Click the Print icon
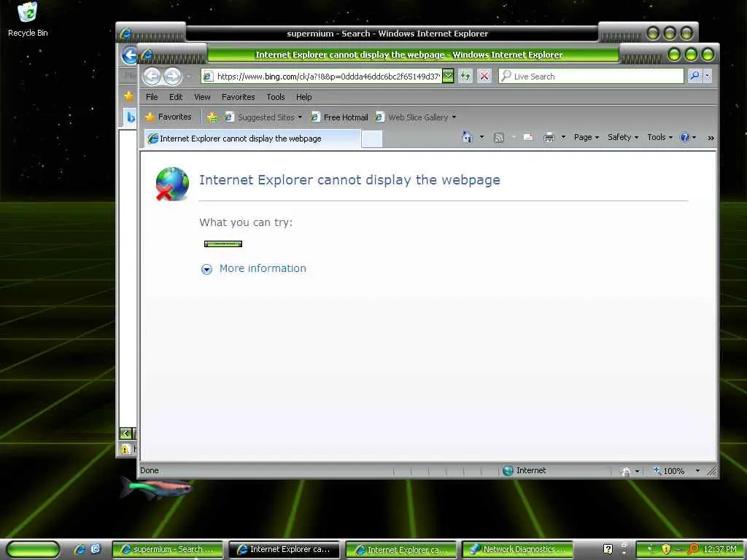This screenshot has width=747, height=560. pyautogui.click(x=549, y=138)
